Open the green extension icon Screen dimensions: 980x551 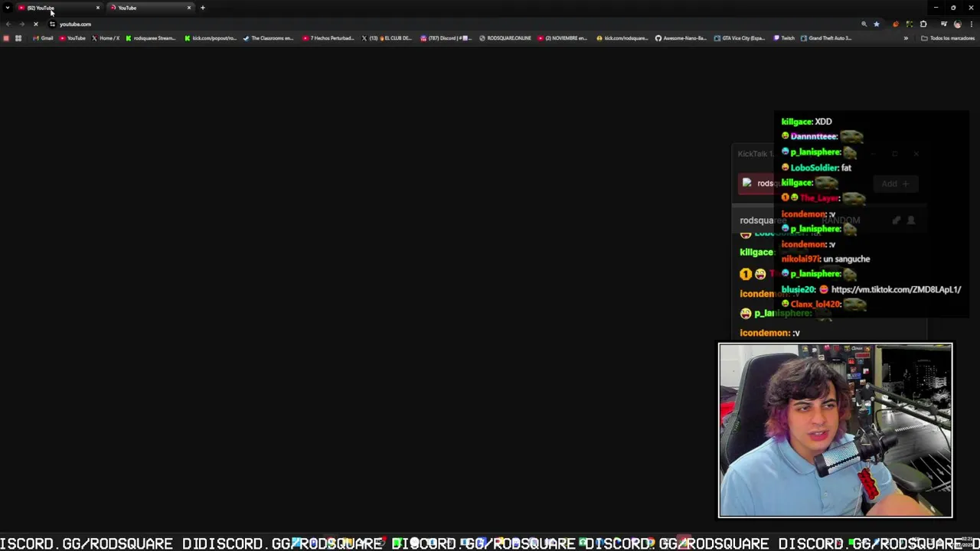pos(910,24)
